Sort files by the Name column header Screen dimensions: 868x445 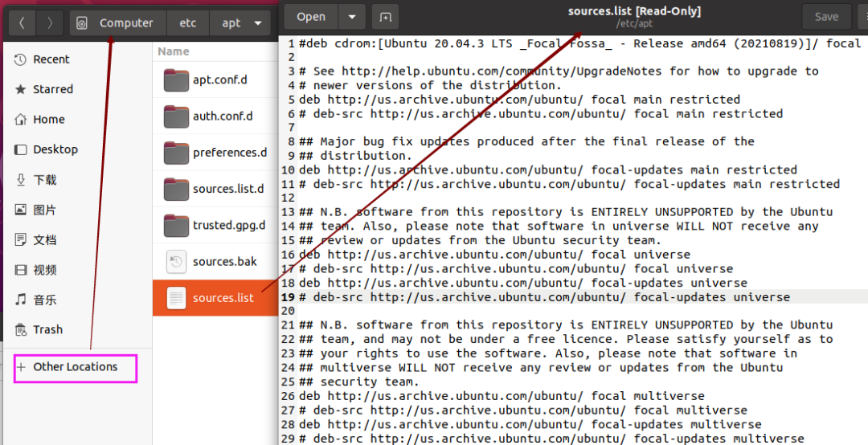(174, 51)
